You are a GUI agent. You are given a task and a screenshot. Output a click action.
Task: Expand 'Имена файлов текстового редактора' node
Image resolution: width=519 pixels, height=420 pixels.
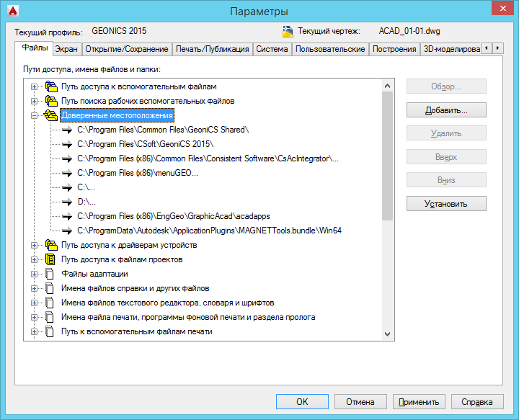pyautogui.click(x=34, y=303)
